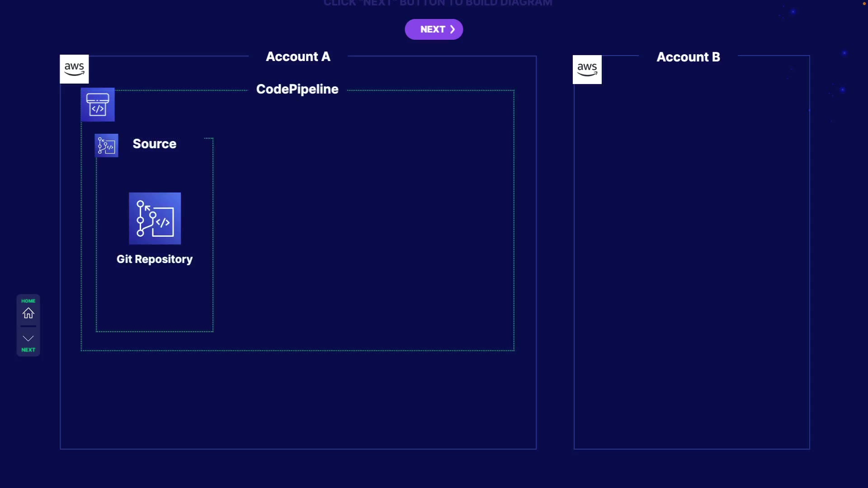Image resolution: width=868 pixels, height=488 pixels.
Task: Click the down chevron in side navigation
Action: [x=28, y=338]
